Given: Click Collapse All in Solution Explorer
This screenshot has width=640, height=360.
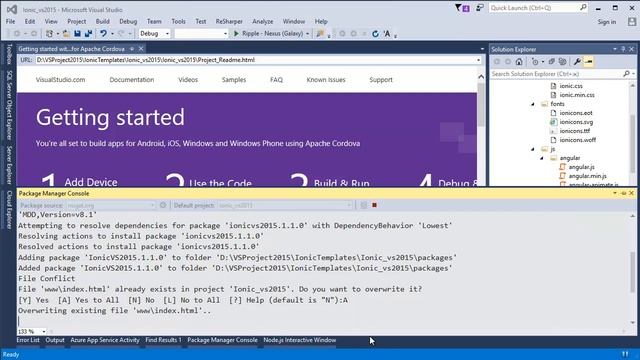Looking at the screenshot, I should point(551,62).
